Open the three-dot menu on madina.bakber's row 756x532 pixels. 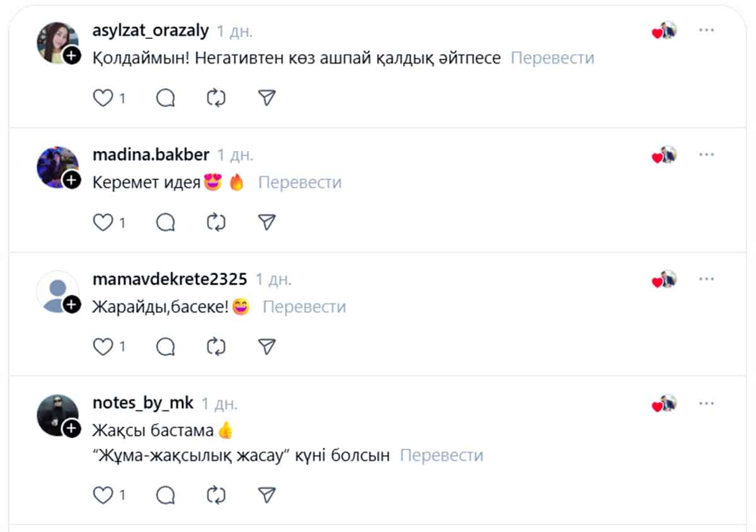coord(707,154)
